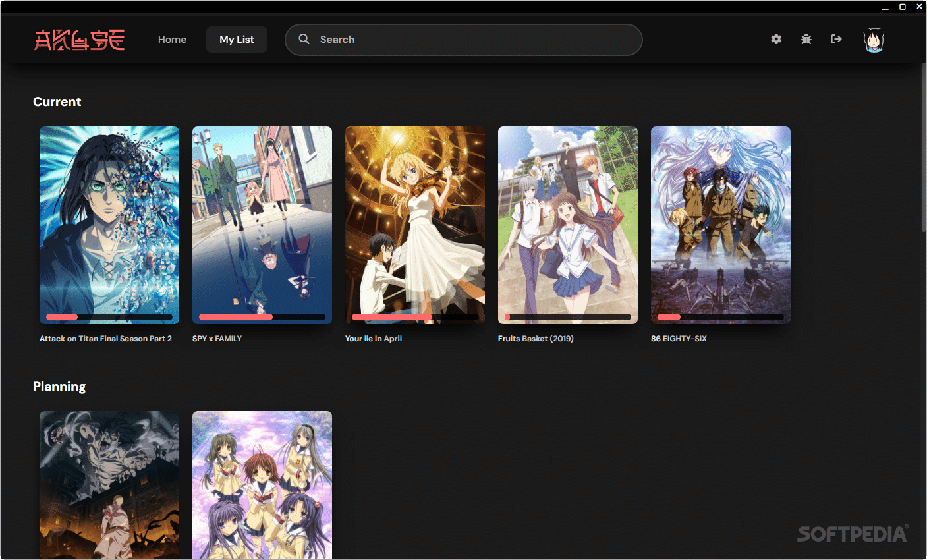
Task: Open the Clannad schoolgirls Planning poster
Action: (x=262, y=486)
